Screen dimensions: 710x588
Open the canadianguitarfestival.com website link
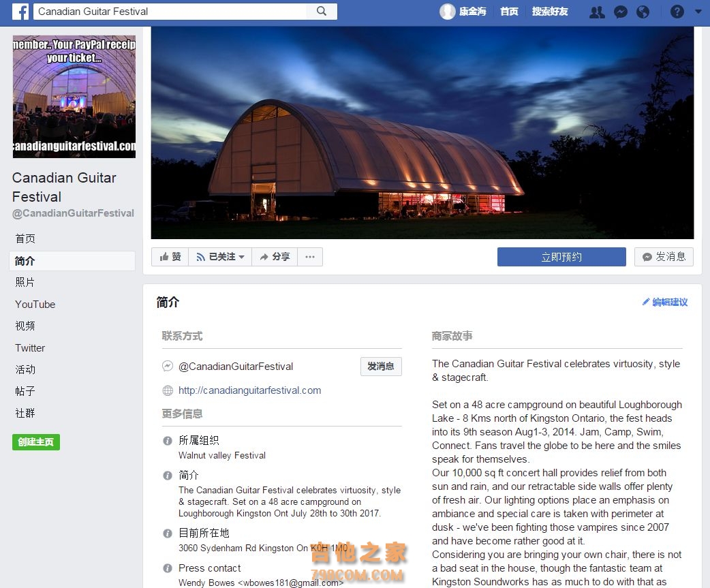click(249, 390)
